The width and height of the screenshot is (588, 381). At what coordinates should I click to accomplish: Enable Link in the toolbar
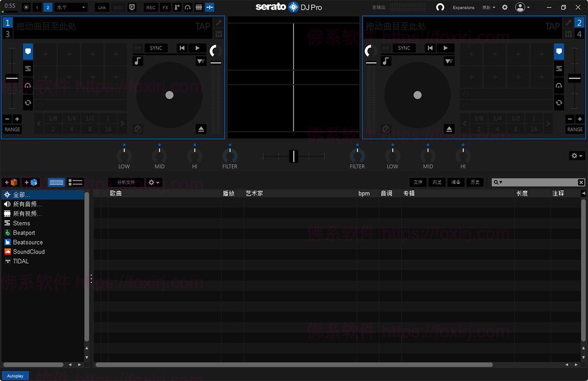(x=101, y=7)
